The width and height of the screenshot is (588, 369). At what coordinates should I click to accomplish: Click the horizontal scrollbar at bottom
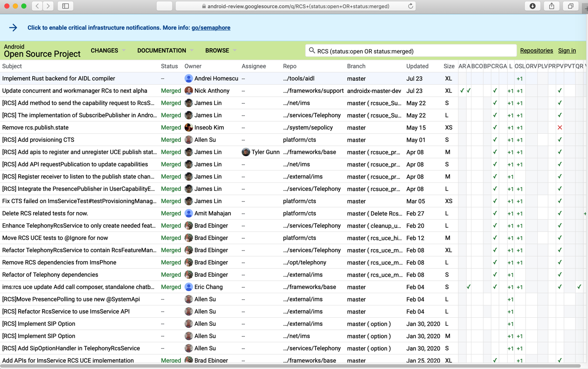coord(290,366)
